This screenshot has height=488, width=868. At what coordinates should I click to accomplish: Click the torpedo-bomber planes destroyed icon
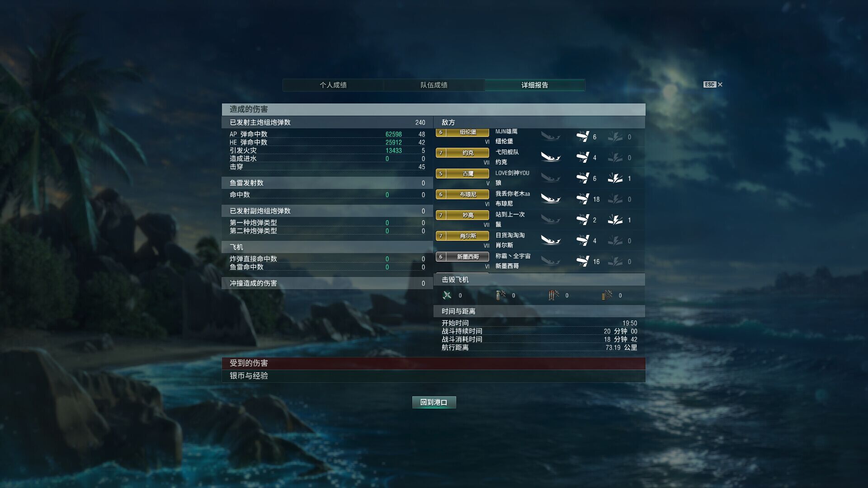[x=554, y=295]
